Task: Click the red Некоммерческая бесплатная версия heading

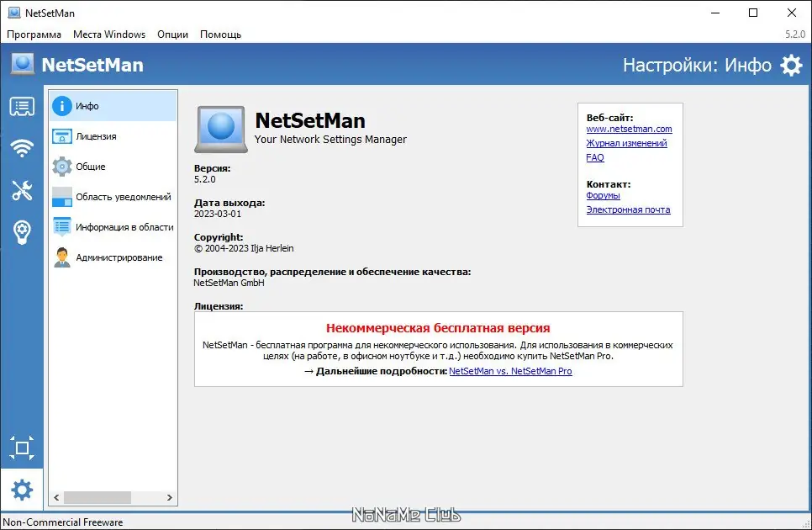Action: pyautogui.click(x=438, y=328)
